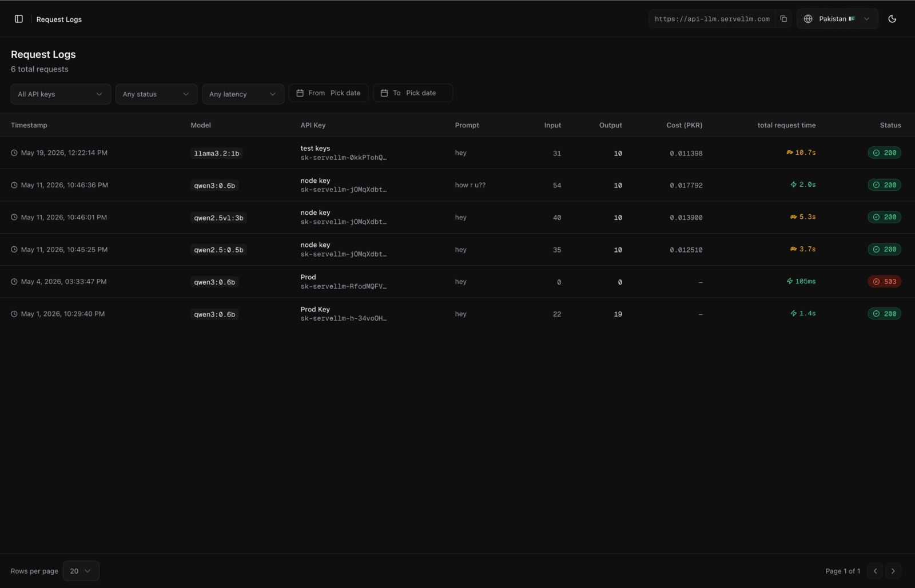Click the 200 status badge on May 1 row

[884, 314]
